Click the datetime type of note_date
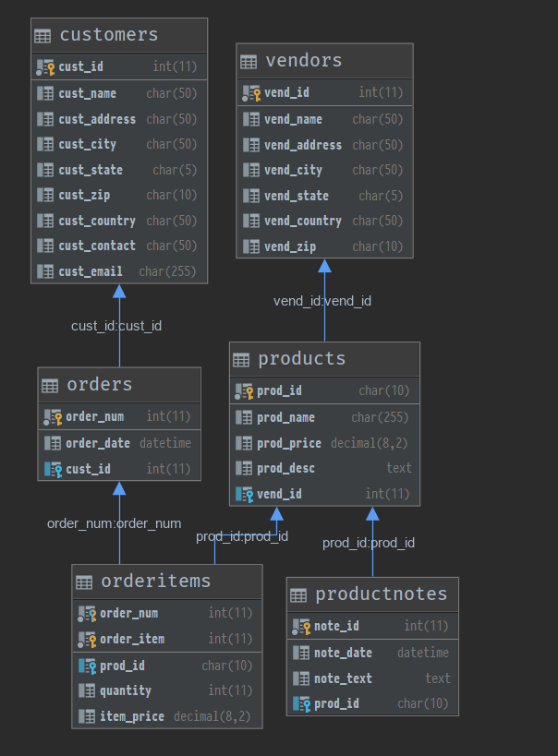Image resolution: width=558 pixels, height=756 pixels. [x=423, y=653]
